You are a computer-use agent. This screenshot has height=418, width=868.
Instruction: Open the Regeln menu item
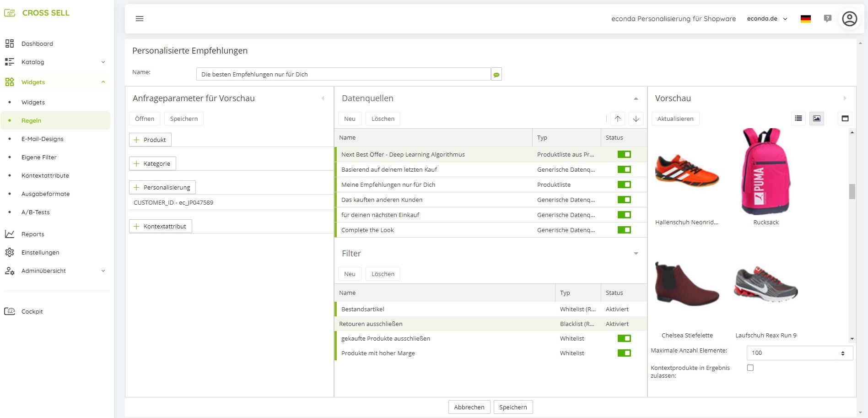(55, 120)
